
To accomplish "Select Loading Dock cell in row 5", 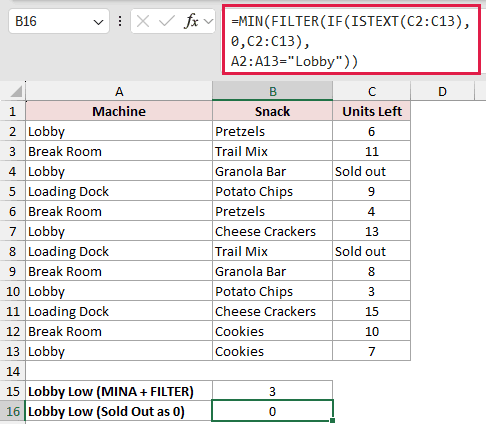I will [x=119, y=191].
